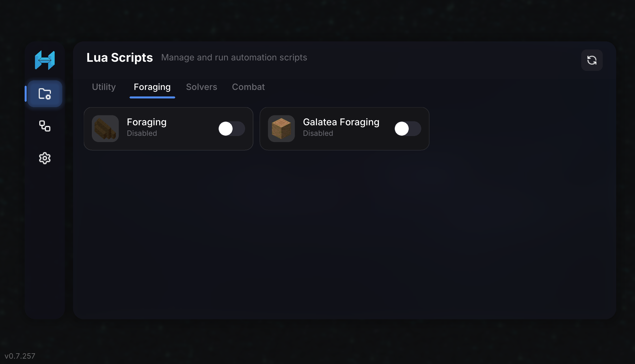Click the Lua Scripts heading
635x364 pixels.
pos(120,57)
